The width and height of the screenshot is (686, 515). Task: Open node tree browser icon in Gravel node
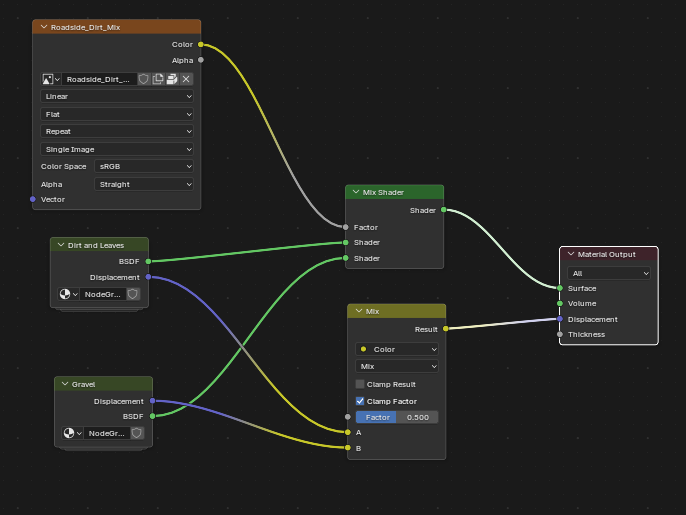point(71,433)
